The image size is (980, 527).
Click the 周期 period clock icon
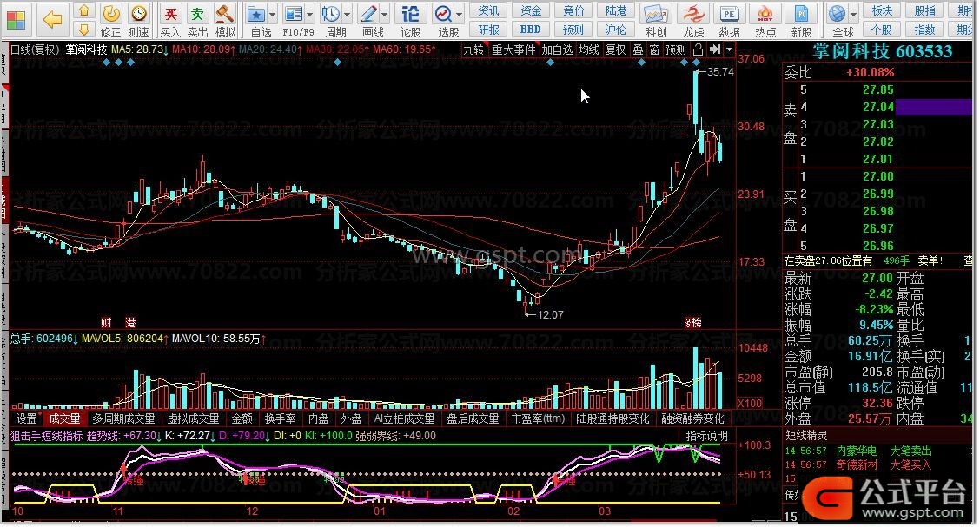pos(332,20)
